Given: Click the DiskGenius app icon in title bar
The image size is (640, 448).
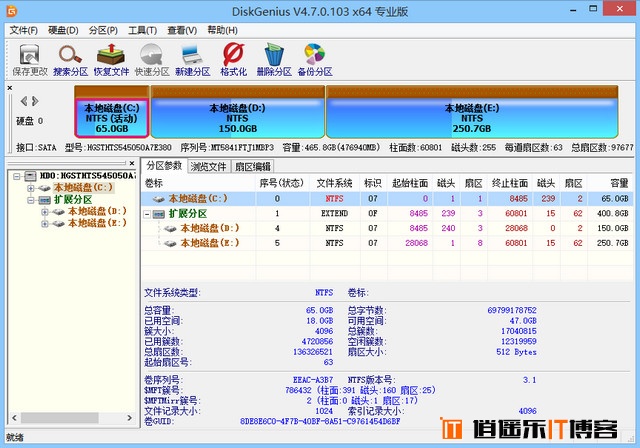Looking at the screenshot, I should 11,11.
